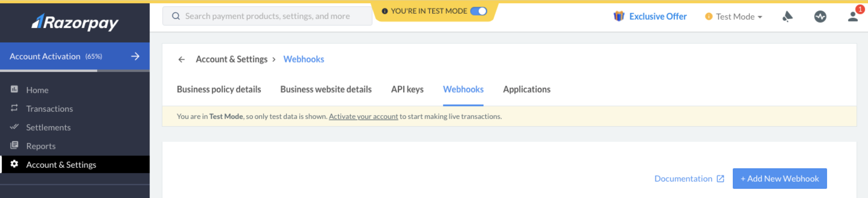Click the Add New Webhook button
Image resolution: width=868 pixels, height=198 pixels.
[779, 179]
